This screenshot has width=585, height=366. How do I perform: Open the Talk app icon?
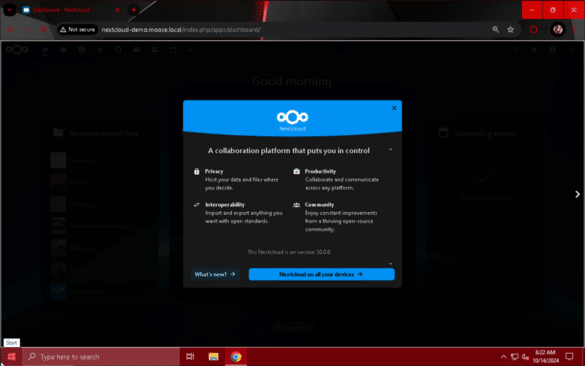point(118,50)
